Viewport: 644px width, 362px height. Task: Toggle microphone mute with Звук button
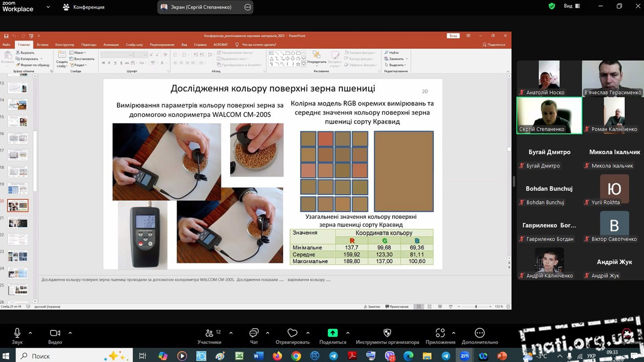coord(17,336)
